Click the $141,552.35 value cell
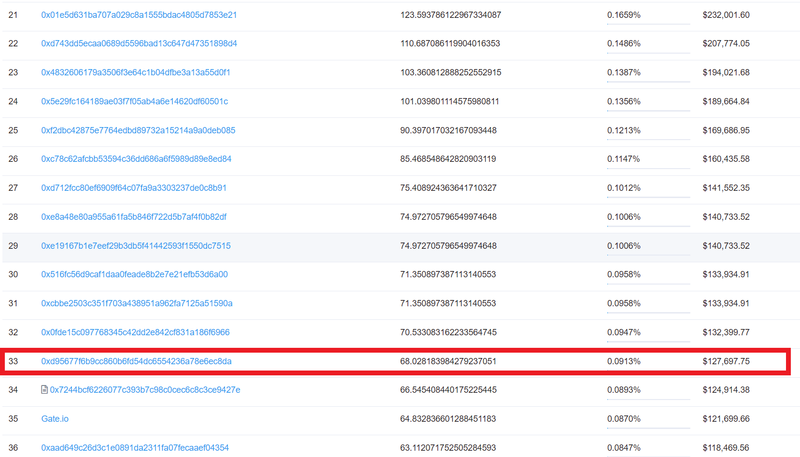The image size is (800, 457). 726,188
